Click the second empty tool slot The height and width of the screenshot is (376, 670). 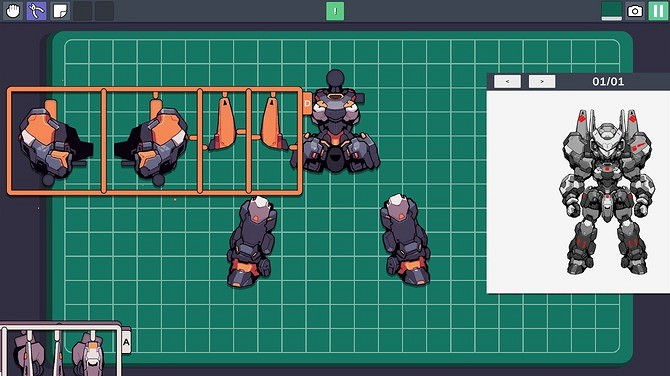click(104, 11)
